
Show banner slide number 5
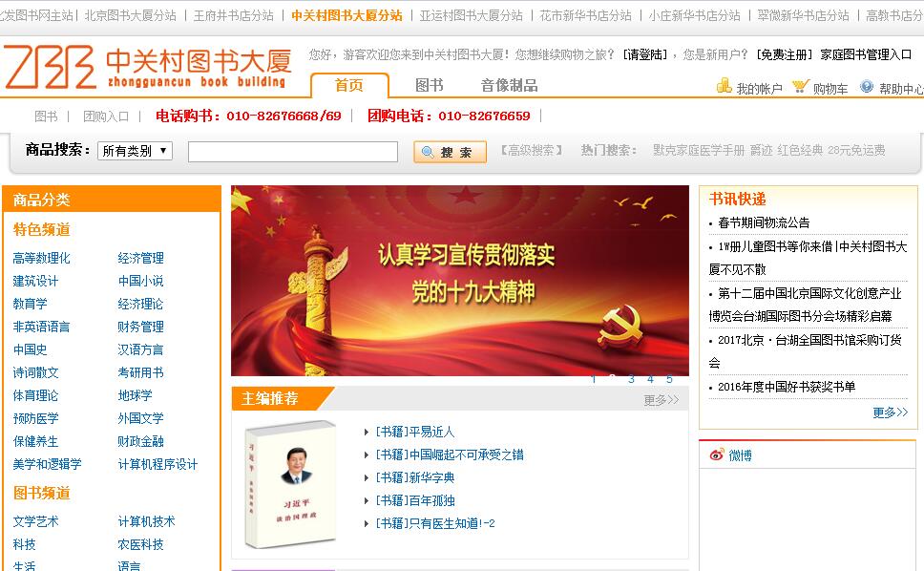pyautogui.click(x=669, y=379)
